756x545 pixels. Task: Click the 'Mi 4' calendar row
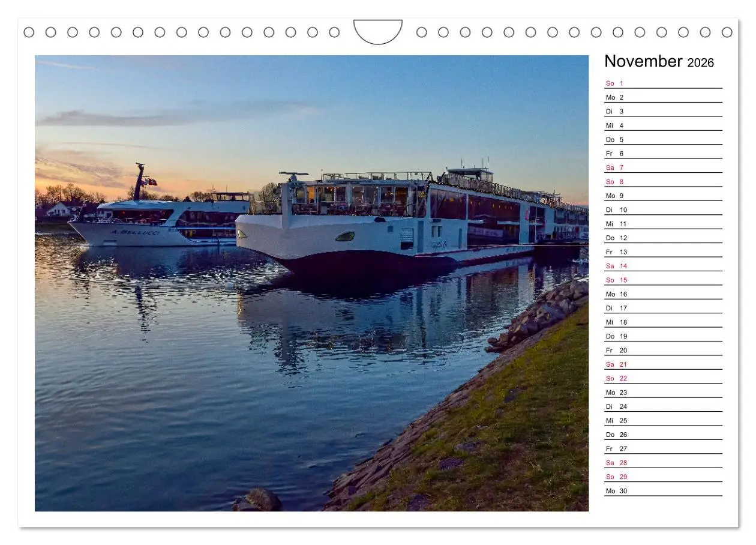(663, 125)
